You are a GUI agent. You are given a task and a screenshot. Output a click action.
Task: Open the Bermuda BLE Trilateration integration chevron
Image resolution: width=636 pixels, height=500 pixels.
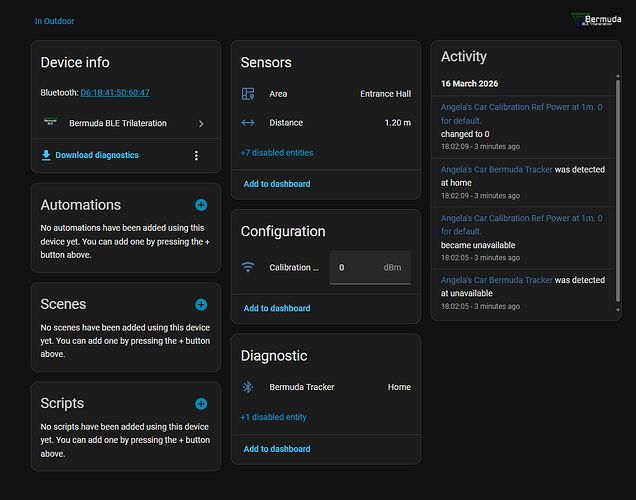(201, 123)
